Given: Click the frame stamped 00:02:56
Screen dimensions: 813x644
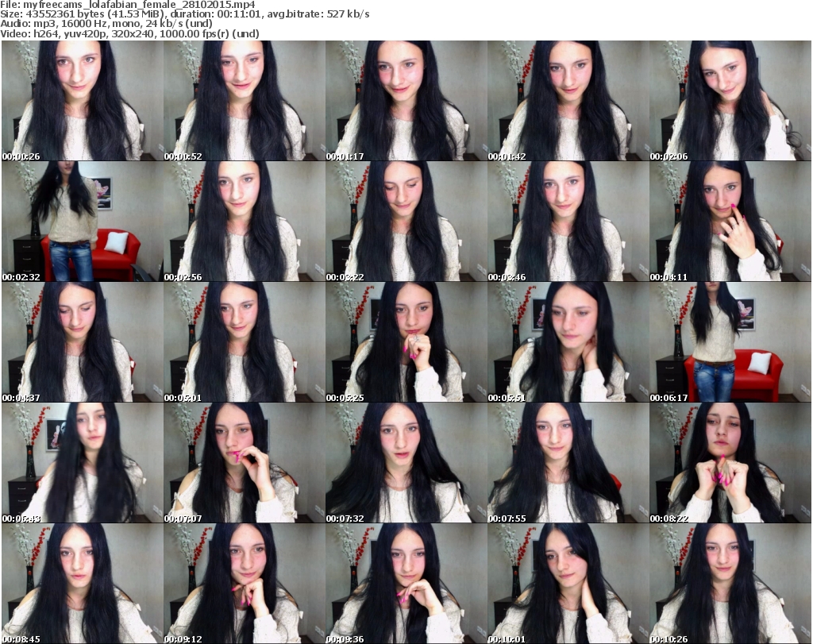Looking at the screenshot, I should (245, 222).
